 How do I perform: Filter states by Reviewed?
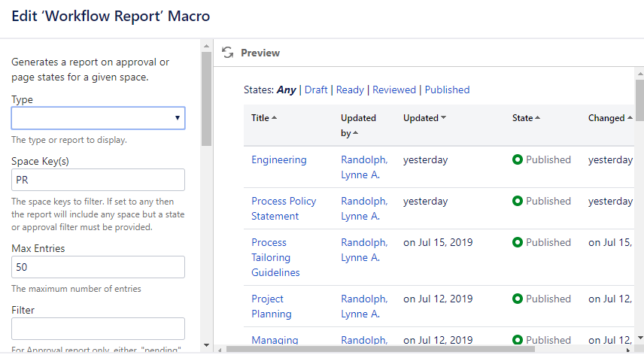click(x=394, y=90)
